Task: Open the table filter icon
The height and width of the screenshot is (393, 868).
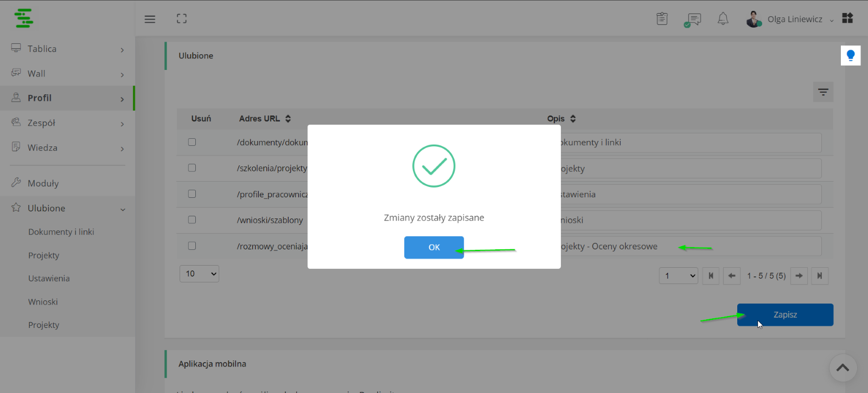Action: click(823, 92)
